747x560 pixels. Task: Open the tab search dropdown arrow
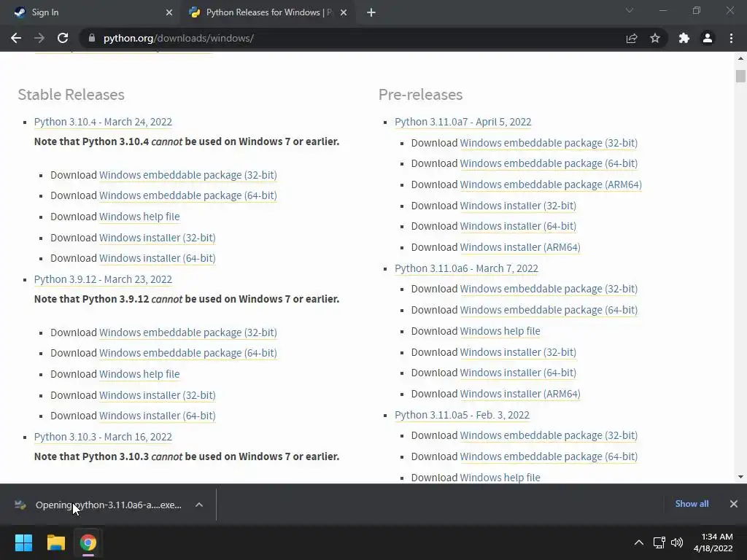point(630,10)
